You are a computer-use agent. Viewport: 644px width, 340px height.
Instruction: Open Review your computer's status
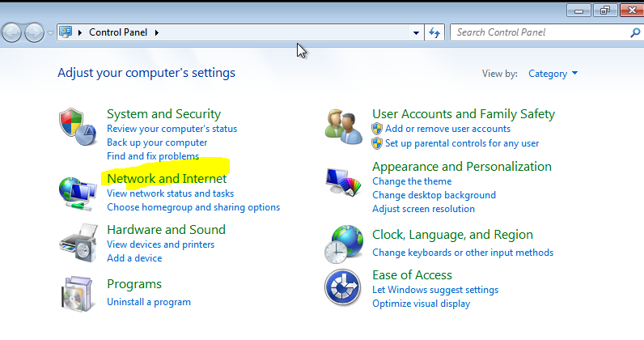point(172,129)
